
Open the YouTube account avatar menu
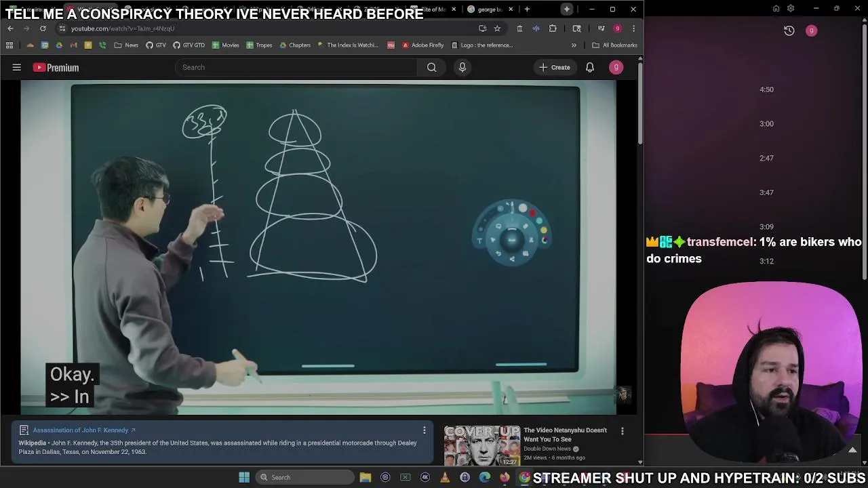click(x=616, y=67)
